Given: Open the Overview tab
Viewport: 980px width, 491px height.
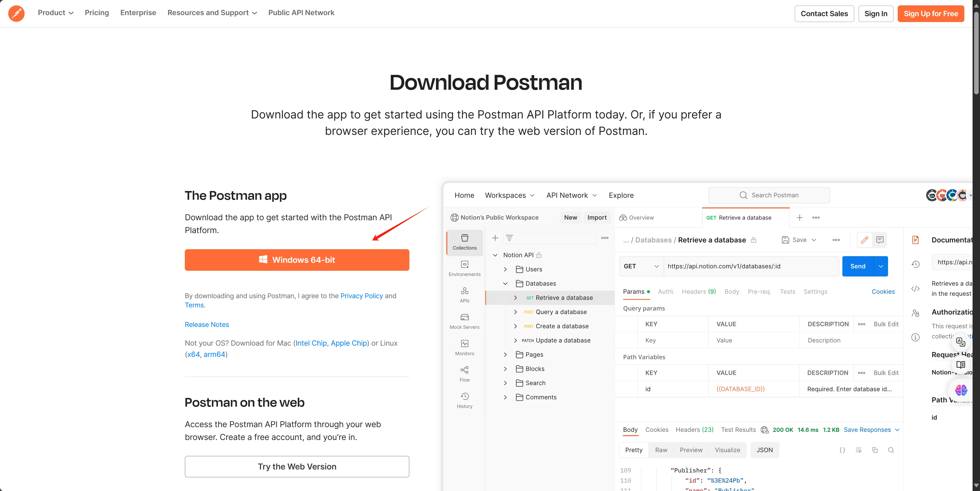Looking at the screenshot, I should pyautogui.click(x=637, y=218).
